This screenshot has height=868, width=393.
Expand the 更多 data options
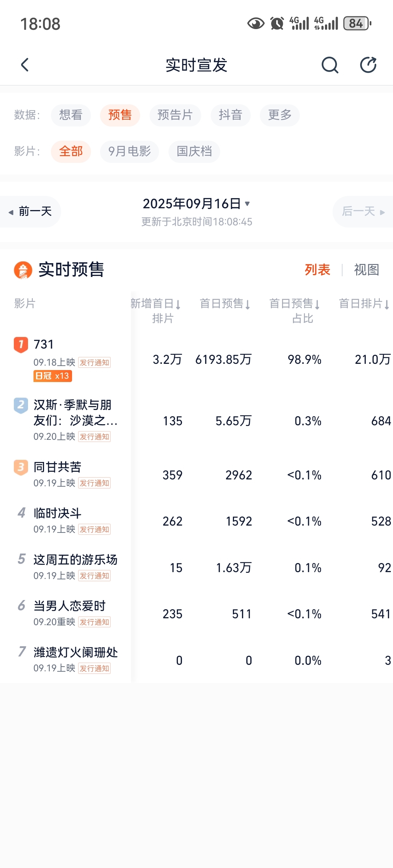pos(280,115)
